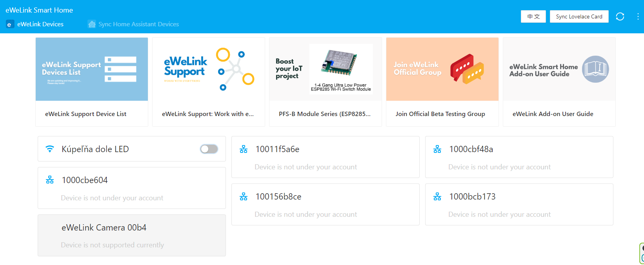The image size is (644, 265).
Task: Select eWeLink Camera 00b4 device name
Action: tap(104, 227)
